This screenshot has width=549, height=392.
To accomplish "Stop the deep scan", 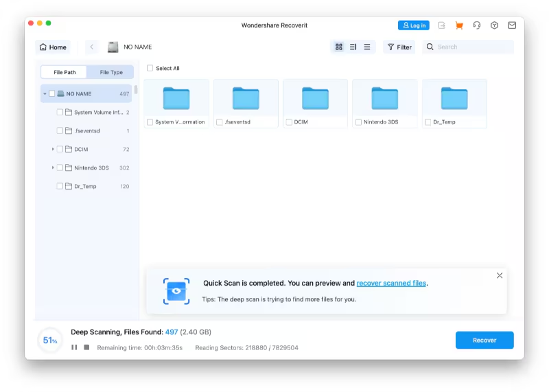I will (86, 347).
